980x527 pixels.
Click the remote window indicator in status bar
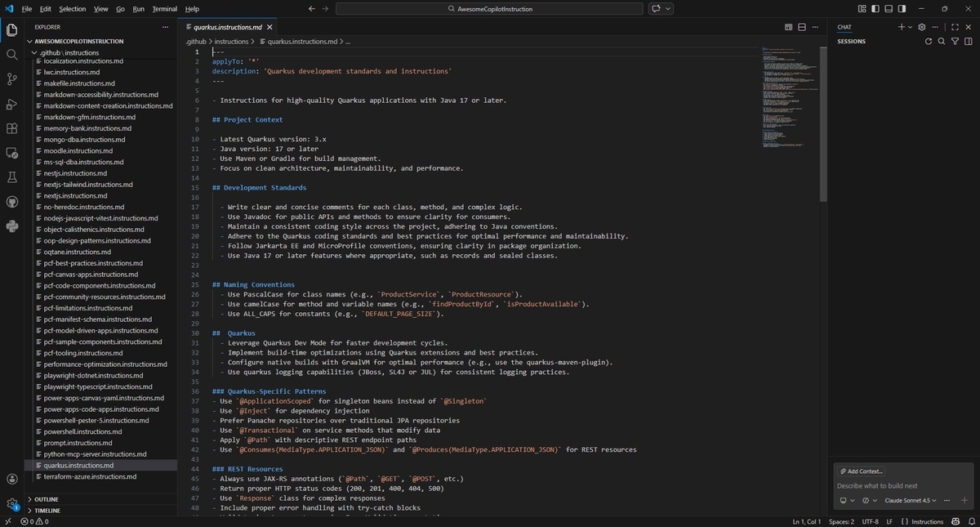7,521
